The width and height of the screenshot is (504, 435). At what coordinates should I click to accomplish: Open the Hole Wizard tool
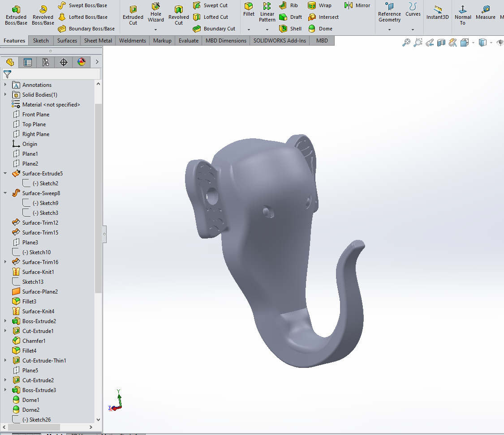pos(155,13)
